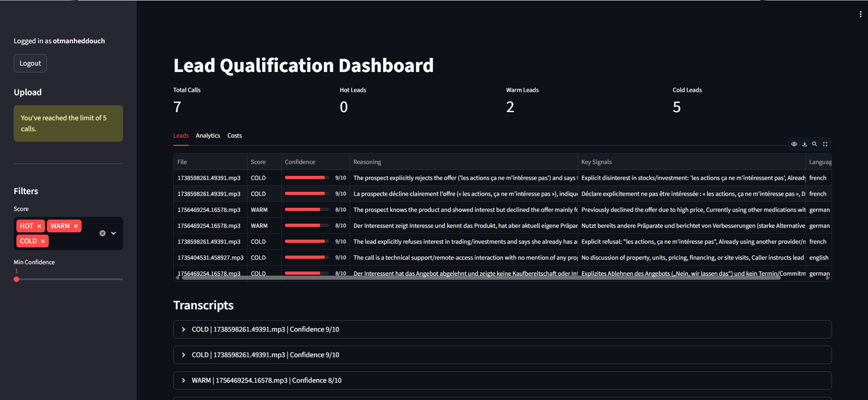Select the 'english' language cell
This screenshot has width=868, height=400.
pos(819,257)
